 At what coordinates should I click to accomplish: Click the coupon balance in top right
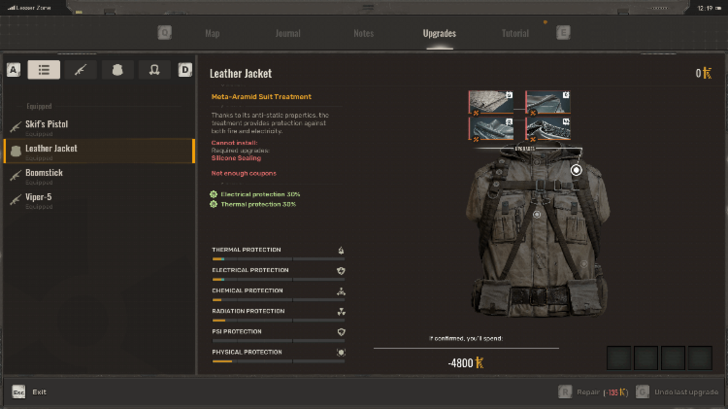703,73
